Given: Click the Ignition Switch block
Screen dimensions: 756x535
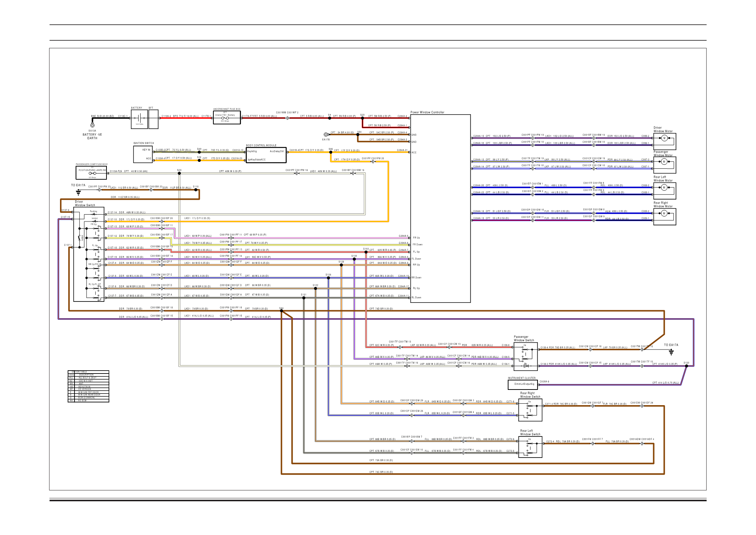Looking at the screenshot, I should [142, 154].
